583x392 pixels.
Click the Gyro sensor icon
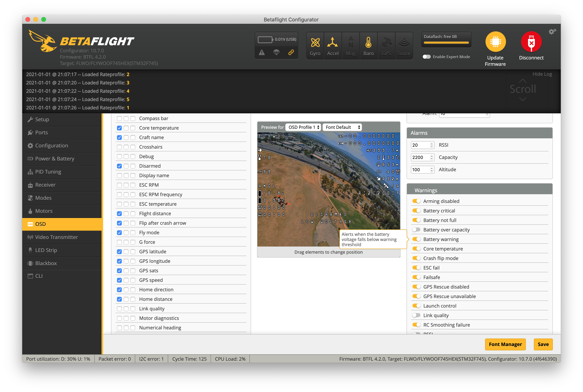click(x=315, y=42)
